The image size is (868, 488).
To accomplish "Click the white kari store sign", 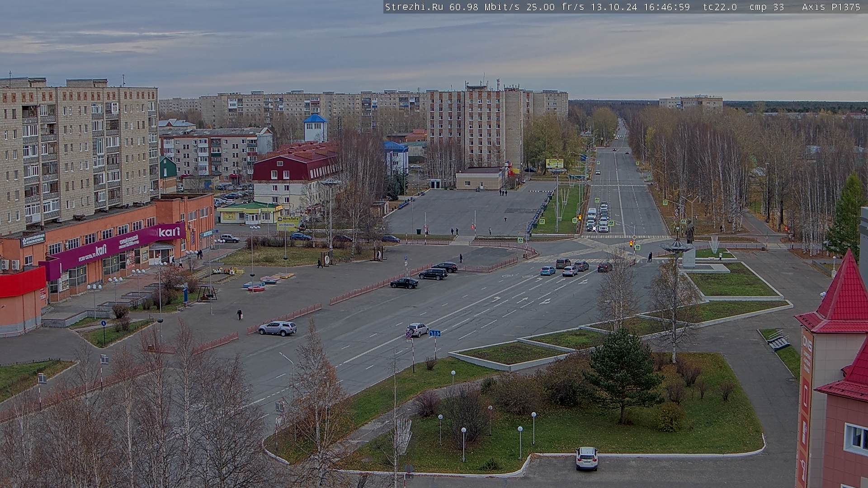I will point(169,231).
